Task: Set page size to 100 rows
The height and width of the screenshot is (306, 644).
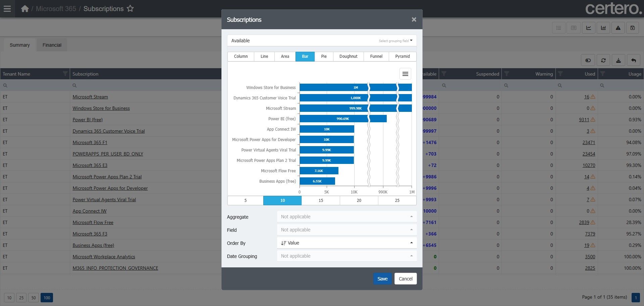Action: (47, 298)
